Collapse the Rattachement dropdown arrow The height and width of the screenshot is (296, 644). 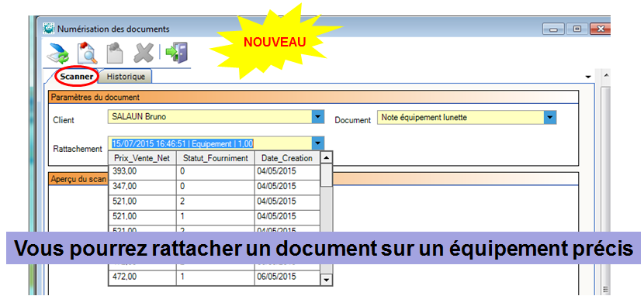click(317, 143)
